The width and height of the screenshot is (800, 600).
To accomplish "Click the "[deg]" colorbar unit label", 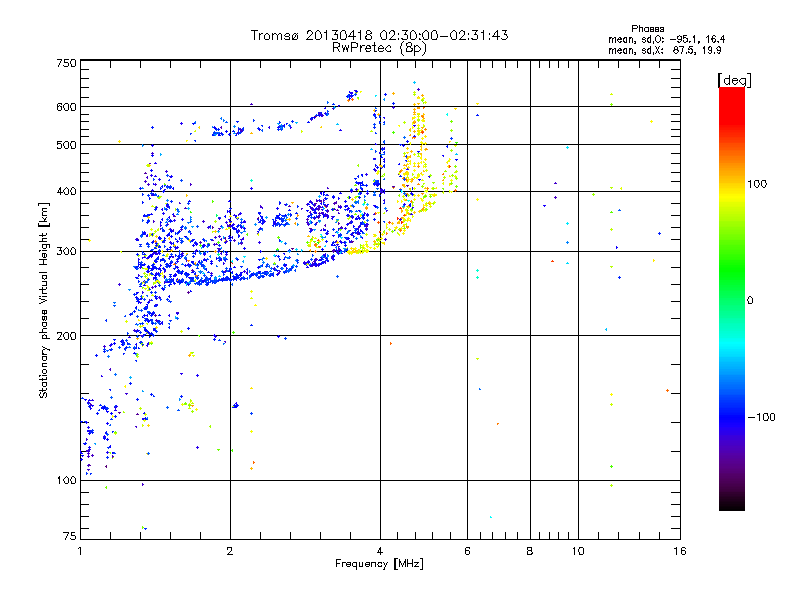I will (x=734, y=80).
